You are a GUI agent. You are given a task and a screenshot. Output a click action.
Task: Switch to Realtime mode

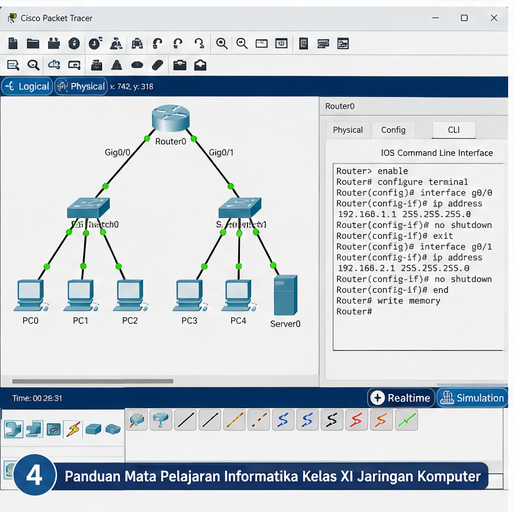[401, 398]
